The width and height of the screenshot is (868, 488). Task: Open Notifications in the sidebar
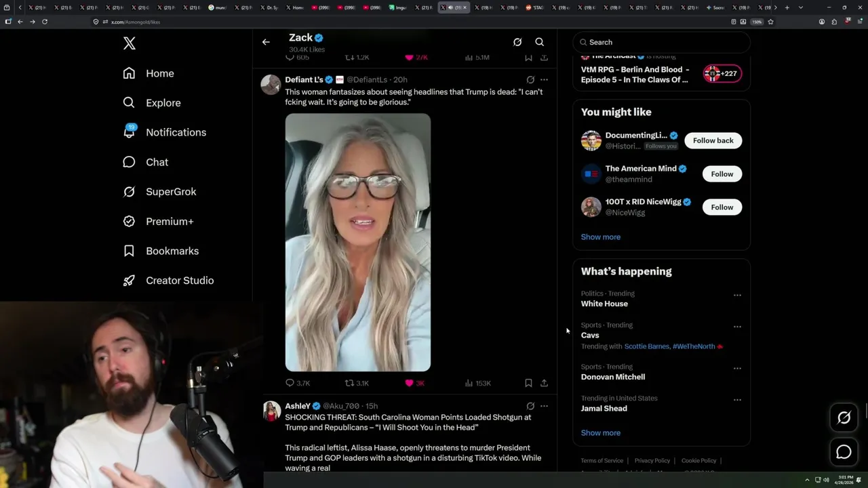pyautogui.click(x=164, y=132)
